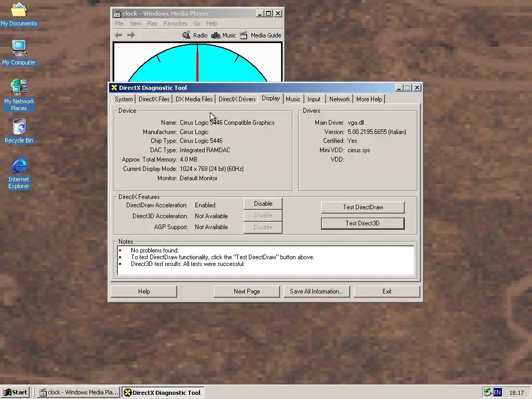Screen dimensions: 532x399
Task: Open My Computer desktop icon
Action: [x=19, y=52]
